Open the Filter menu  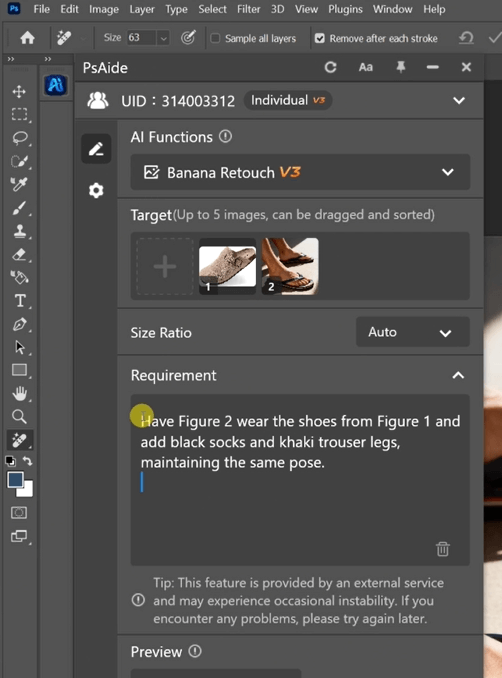tap(249, 9)
